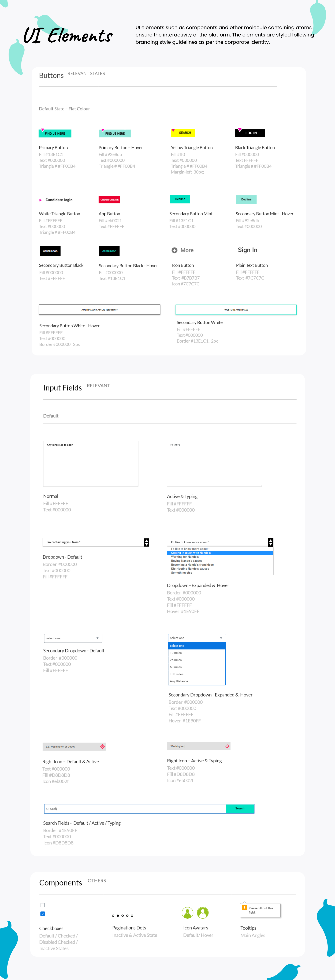Uncheck the blue checked checkbox
The width and height of the screenshot is (335, 980).
43,913
